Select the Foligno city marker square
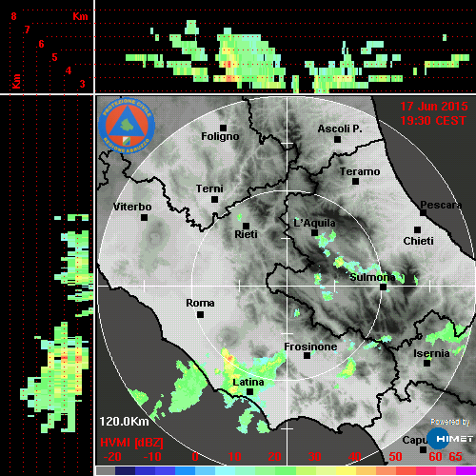This screenshot has height=476, width=476. (223, 128)
